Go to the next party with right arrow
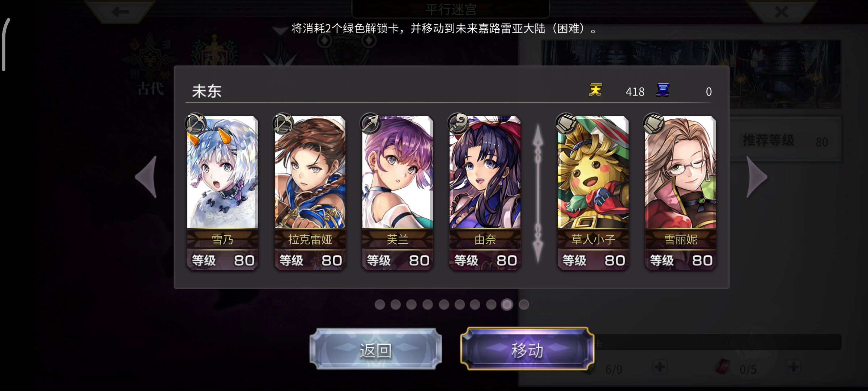The width and height of the screenshot is (868, 391). click(757, 177)
